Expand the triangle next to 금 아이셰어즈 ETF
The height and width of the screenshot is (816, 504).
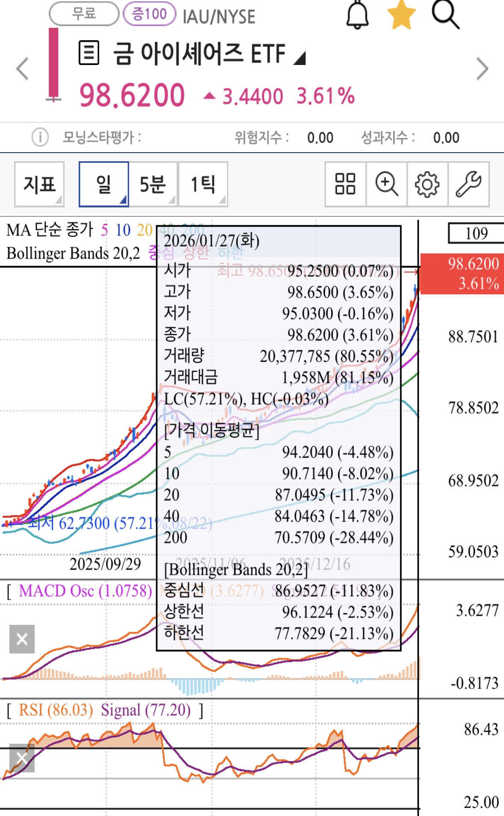[x=300, y=58]
